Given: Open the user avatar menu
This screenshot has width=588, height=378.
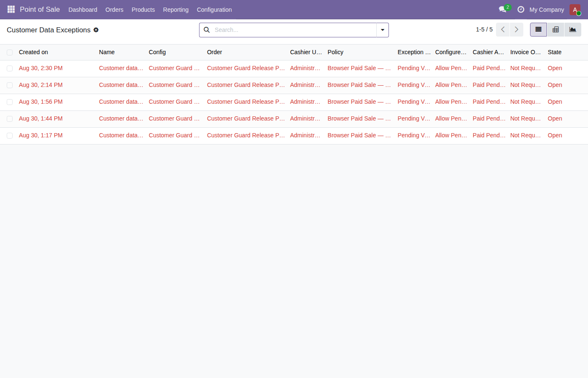Looking at the screenshot, I should (575, 10).
